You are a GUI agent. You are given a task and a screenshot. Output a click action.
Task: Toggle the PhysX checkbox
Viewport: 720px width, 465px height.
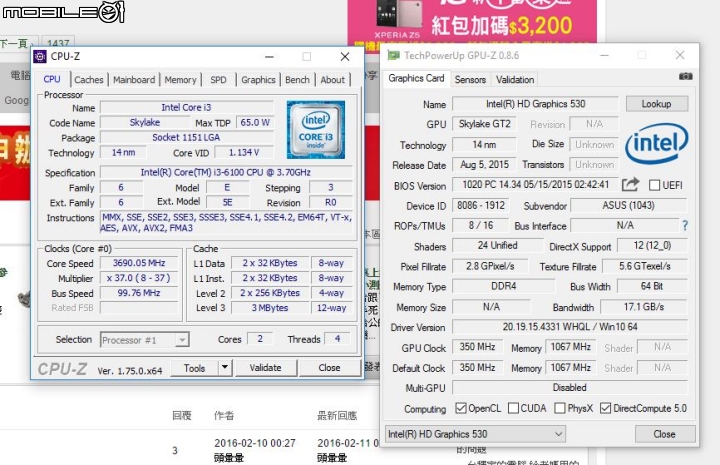coord(560,408)
